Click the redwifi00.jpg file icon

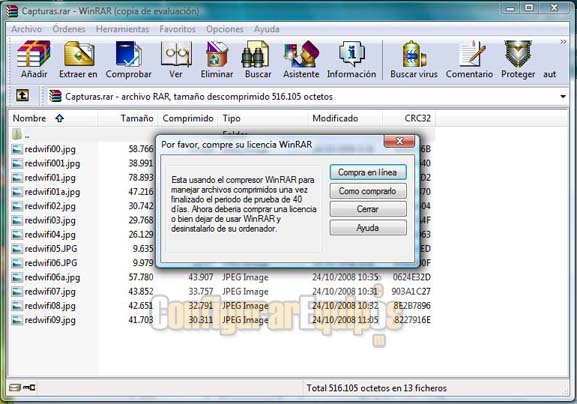point(17,149)
